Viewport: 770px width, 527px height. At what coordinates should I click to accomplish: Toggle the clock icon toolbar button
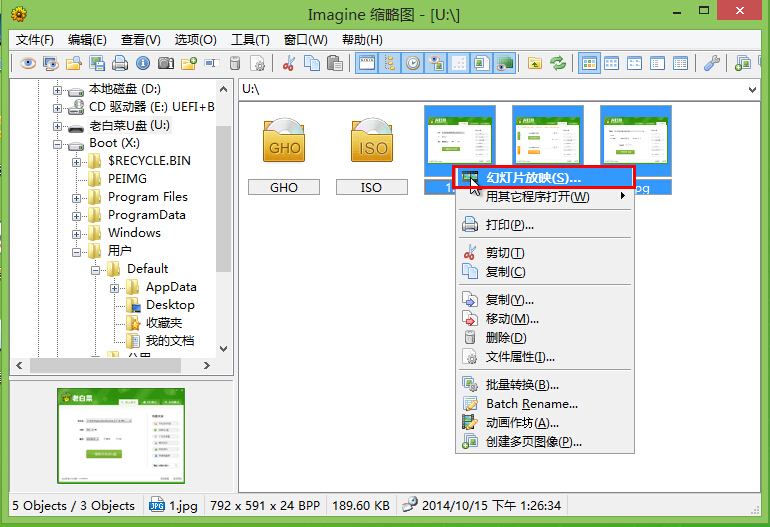click(x=413, y=63)
